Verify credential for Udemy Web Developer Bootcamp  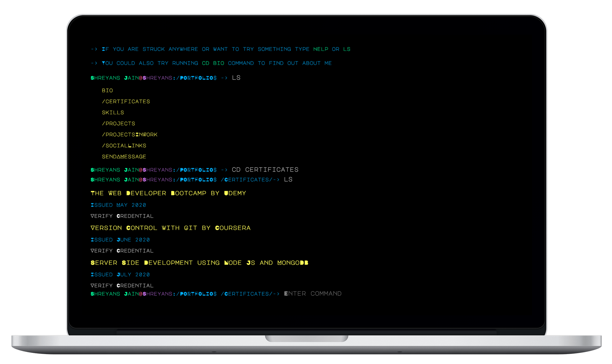pos(122,216)
